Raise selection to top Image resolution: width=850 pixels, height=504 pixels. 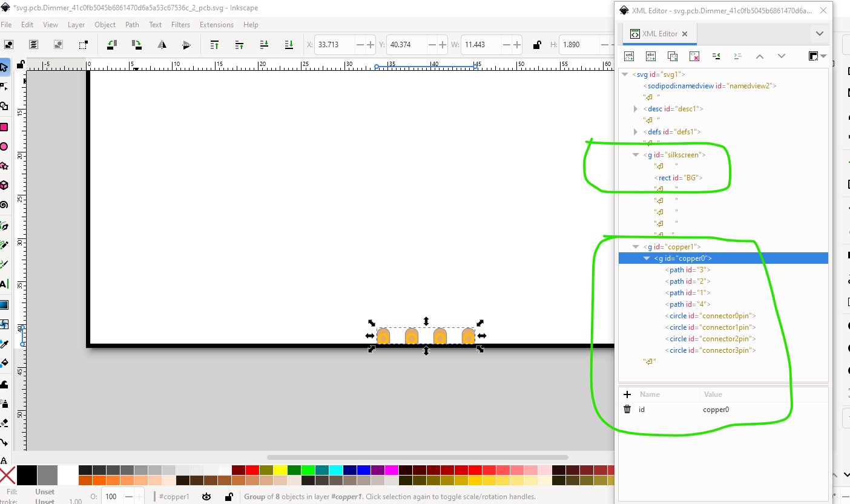214,44
